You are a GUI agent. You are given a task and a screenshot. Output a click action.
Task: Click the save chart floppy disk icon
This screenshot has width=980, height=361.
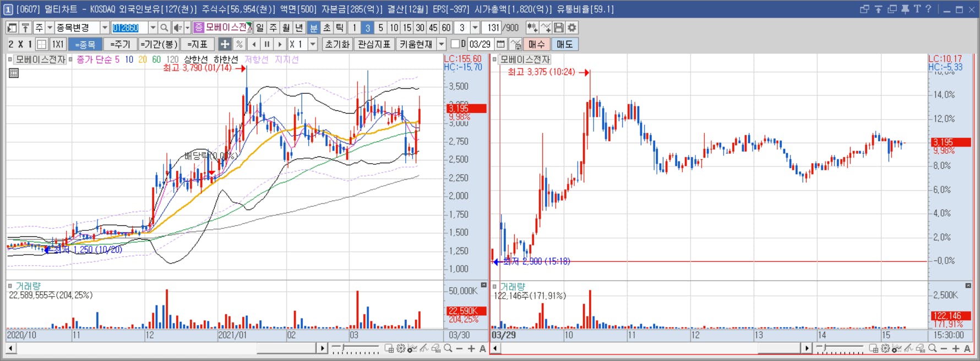pyautogui.click(x=559, y=28)
